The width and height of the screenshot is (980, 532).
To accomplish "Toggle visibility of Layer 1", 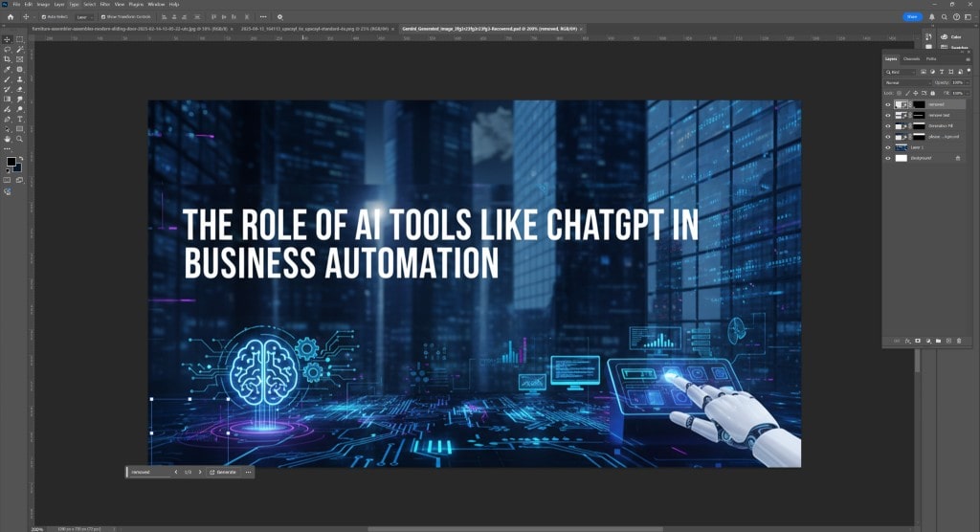I will pyautogui.click(x=888, y=147).
